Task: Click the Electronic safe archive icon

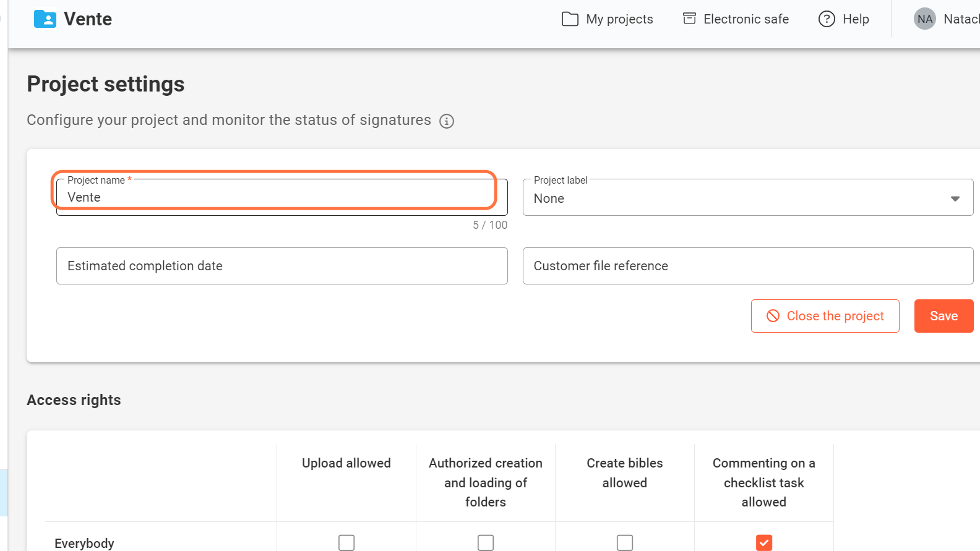Action: [689, 19]
